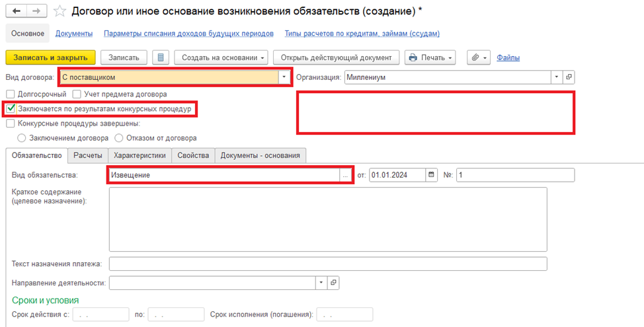The image size is (644, 327).
Task: Open the Свойства tab
Action: coord(193,155)
